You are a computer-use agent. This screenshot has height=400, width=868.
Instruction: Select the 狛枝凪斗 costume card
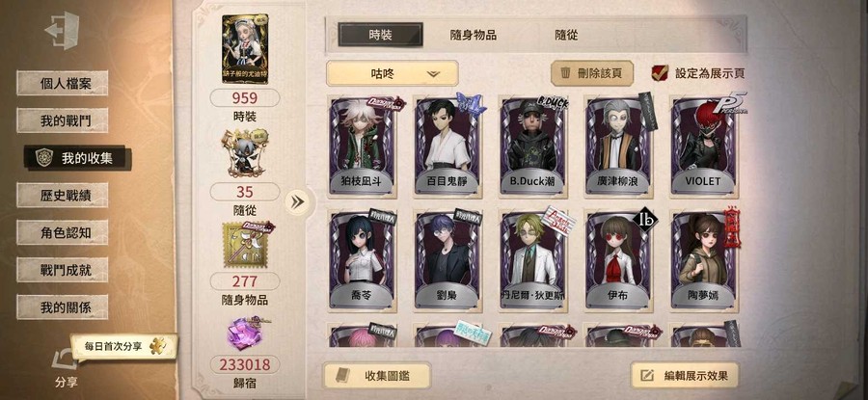click(361, 147)
